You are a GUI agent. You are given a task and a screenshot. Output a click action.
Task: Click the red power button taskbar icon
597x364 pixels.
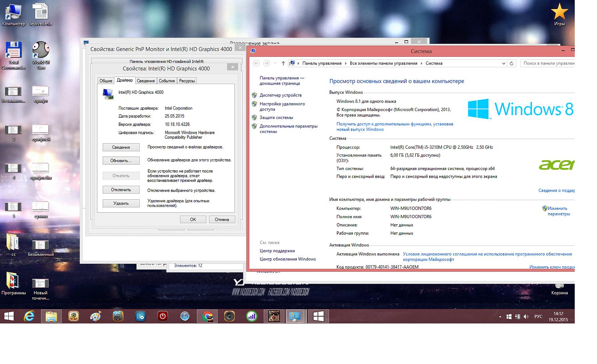coord(162,316)
